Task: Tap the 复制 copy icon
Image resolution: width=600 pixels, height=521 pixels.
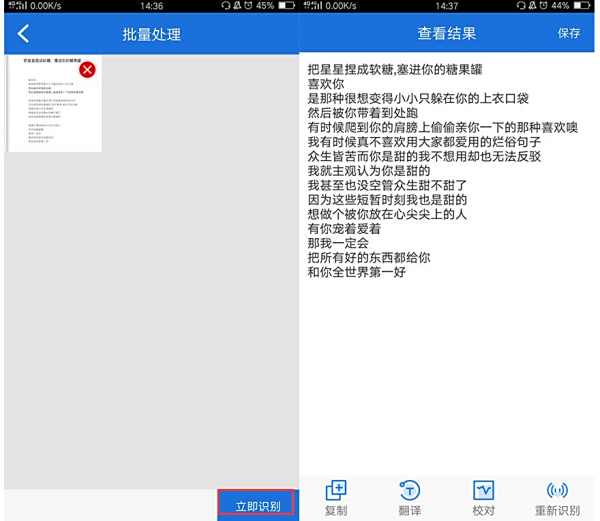Action: [336, 498]
